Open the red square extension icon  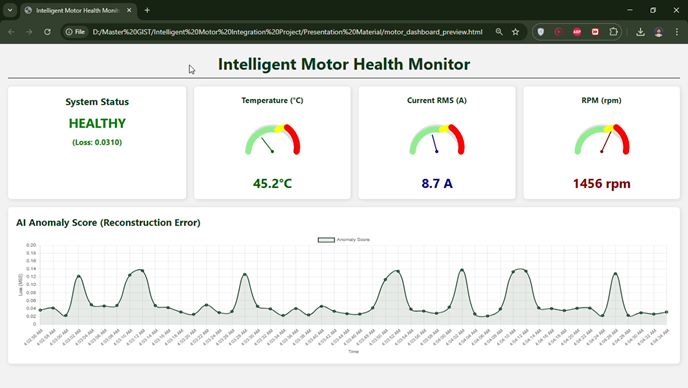click(x=595, y=32)
